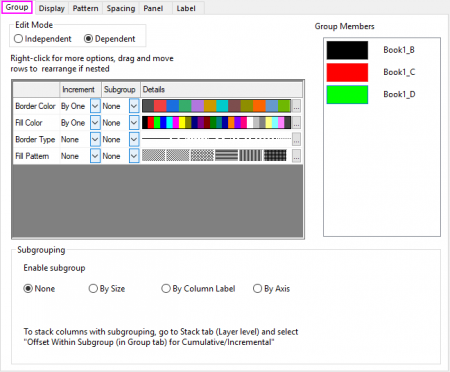This screenshot has width=450, height=372.
Task: Expand Border Type Subgroup dropdown
Action: tap(134, 139)
